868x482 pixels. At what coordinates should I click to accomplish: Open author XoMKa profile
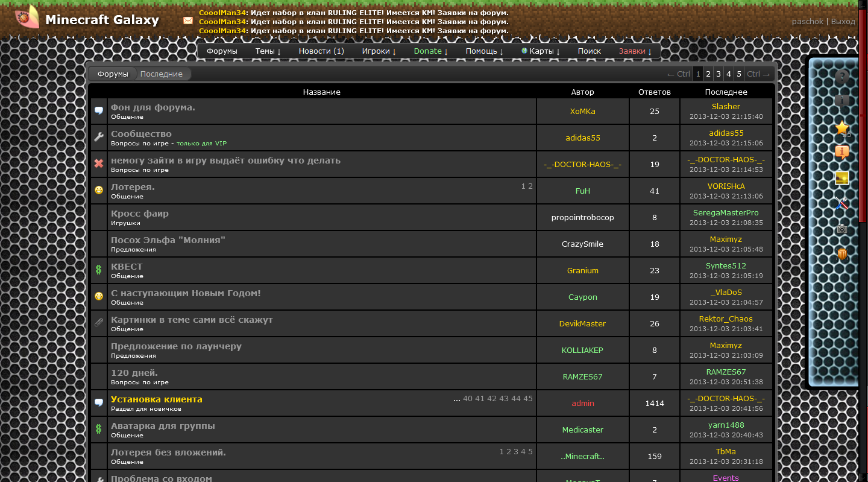(x=583, y=111)
